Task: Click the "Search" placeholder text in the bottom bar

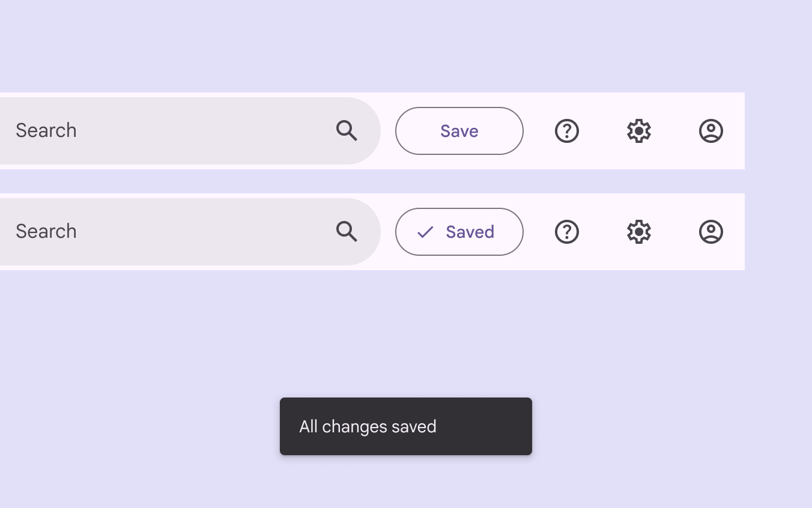Action: (46, 232)
